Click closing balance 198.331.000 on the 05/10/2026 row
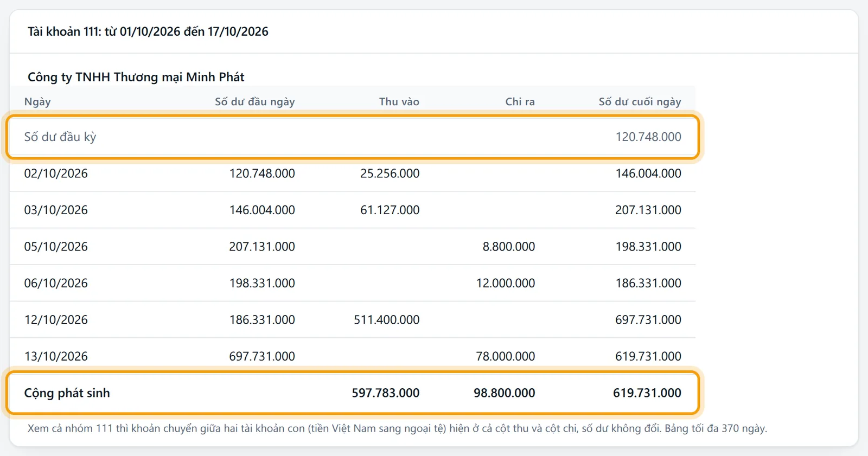Viewport: 868px width, 456px height. click(x=648, y=247)
